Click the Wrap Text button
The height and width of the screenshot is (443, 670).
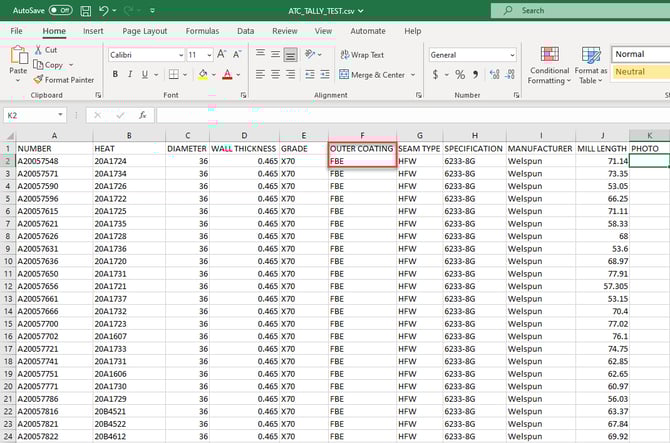click(x=362, y=55)
